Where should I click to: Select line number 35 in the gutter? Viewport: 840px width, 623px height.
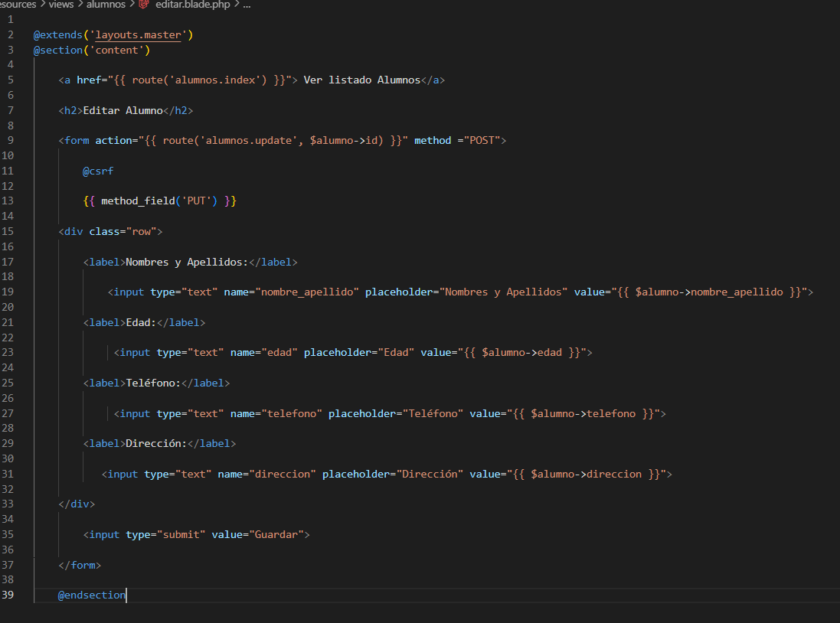[x=8, y=535]
